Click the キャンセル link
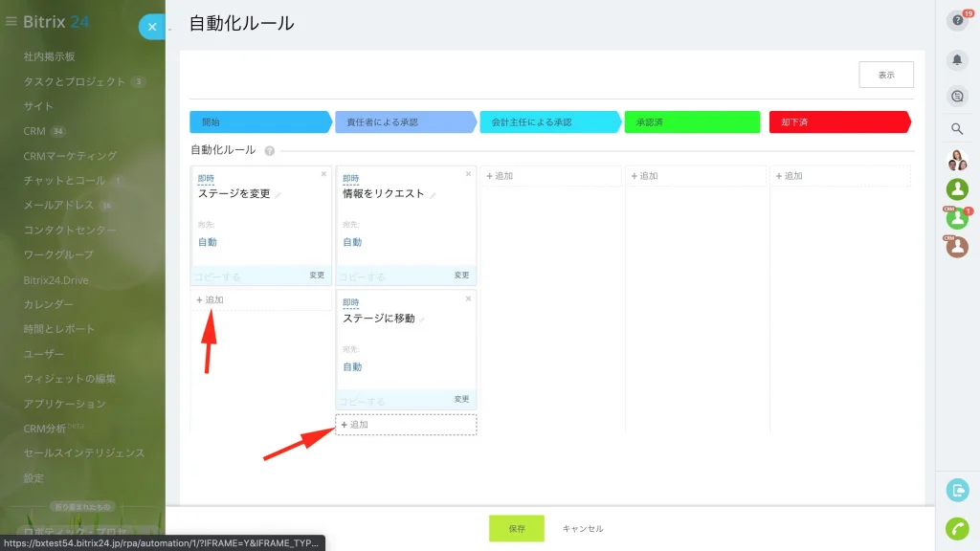The image size is (980, 551). [583, 528]
